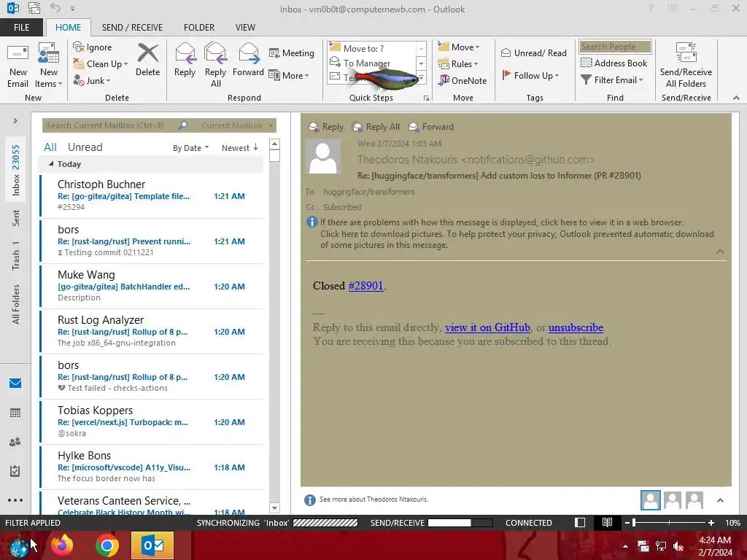This screenshot has height=560, width=747.
Task: Send message to OneNote
Action: [x=462, y=80]
